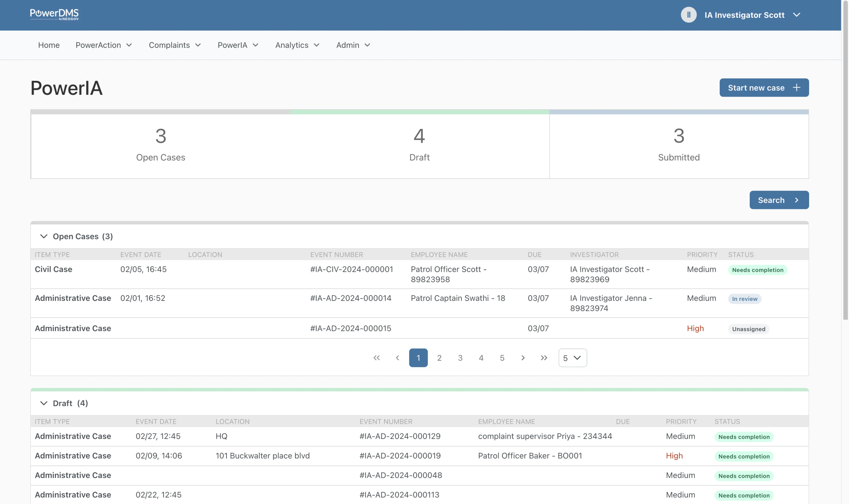Click High priority in Open Cases row 000015
This screenshot has height=504, width=849.
point(695,328)
